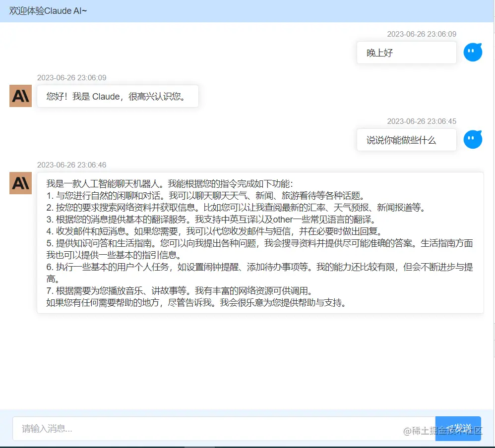
Task: Click the blue 发送 send button
Action: (458, 429)
